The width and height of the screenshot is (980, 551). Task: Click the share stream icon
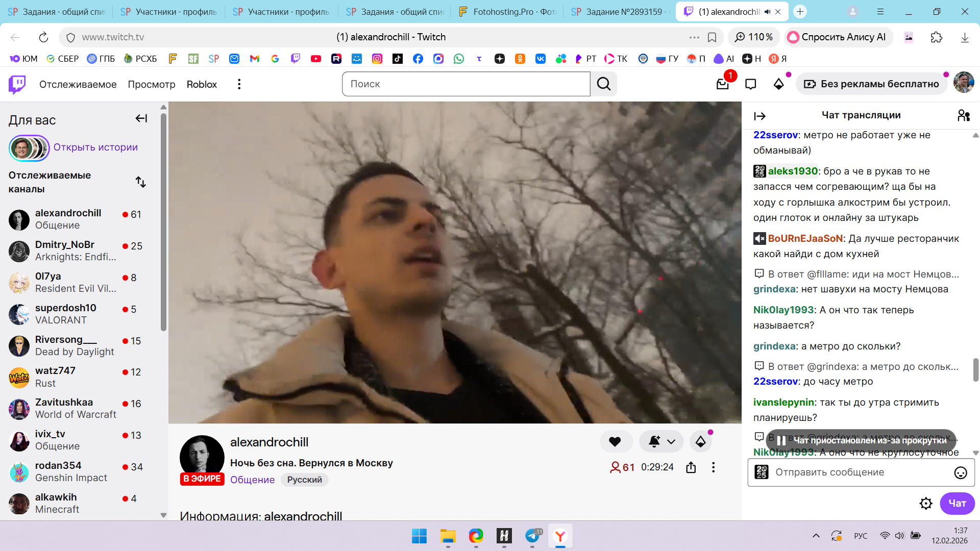(x=691, y=467)
